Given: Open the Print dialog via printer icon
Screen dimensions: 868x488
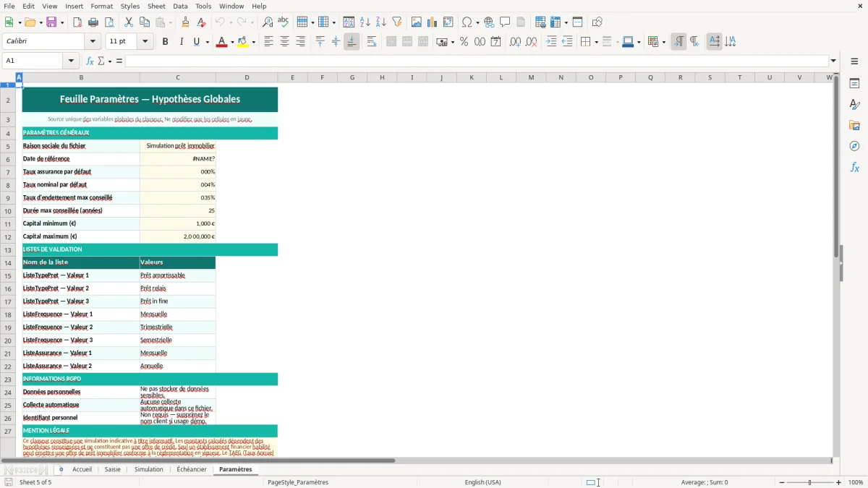Looking at the screenshot, I should click(93, 22).
